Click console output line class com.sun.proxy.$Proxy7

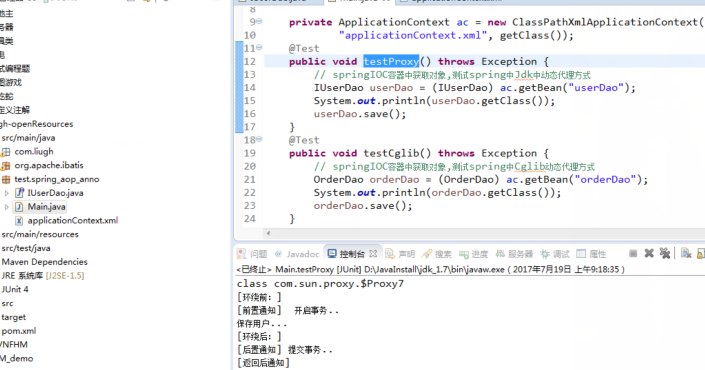point(320,284)
